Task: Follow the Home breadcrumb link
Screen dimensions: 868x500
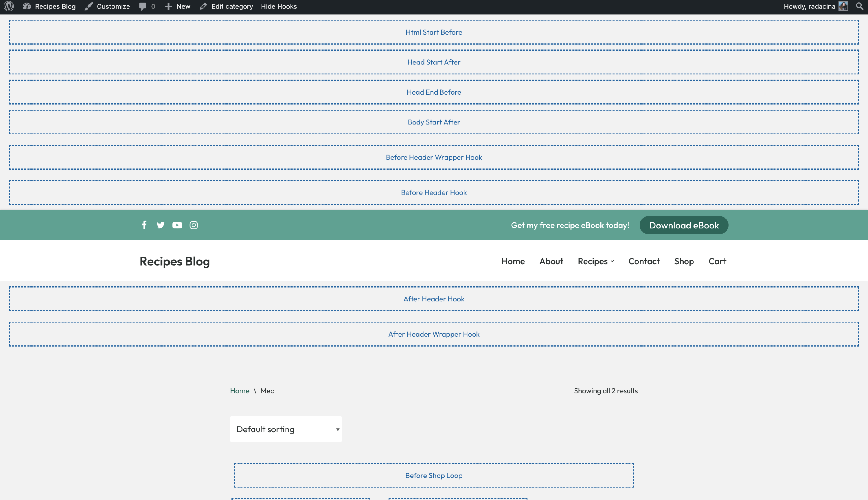Action: [x=240, y=391]
